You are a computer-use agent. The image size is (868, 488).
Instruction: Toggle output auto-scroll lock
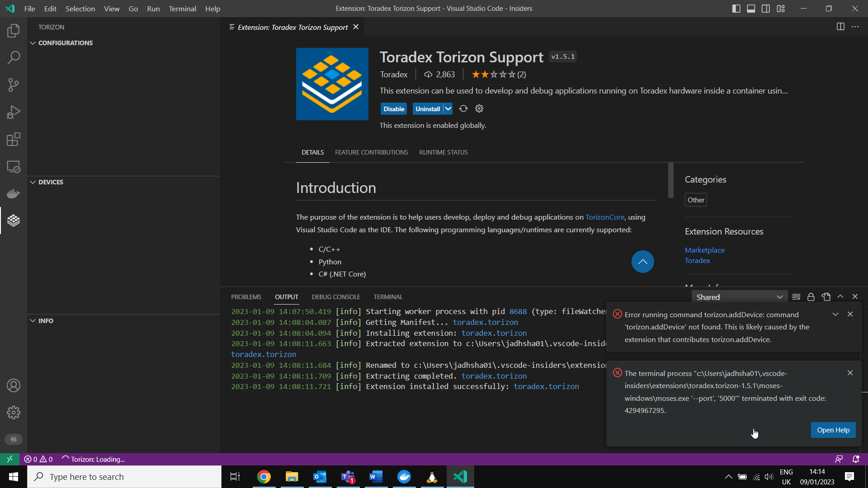point(811,297)
